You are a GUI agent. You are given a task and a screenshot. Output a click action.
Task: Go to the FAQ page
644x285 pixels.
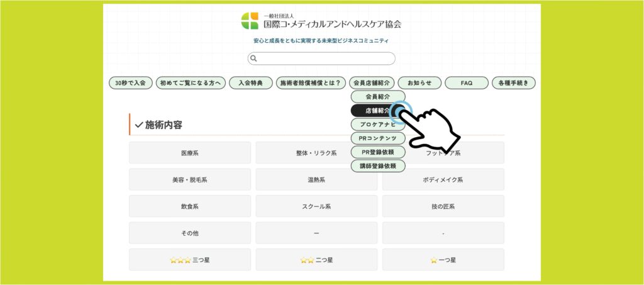pos(467,83)
